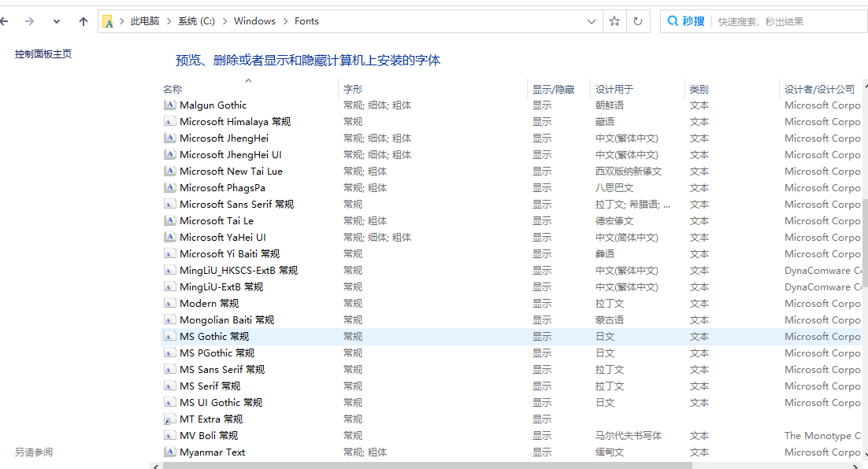Click the 设计用于 column header
Viewport: 868px width, 469px height.
coord(614,90)
